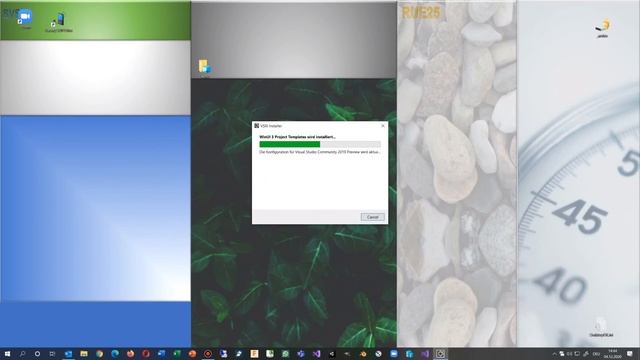Screen dimensions: 640x360
Task: Close the VSIX Installer dialog
Action: (x=383, y=126)
